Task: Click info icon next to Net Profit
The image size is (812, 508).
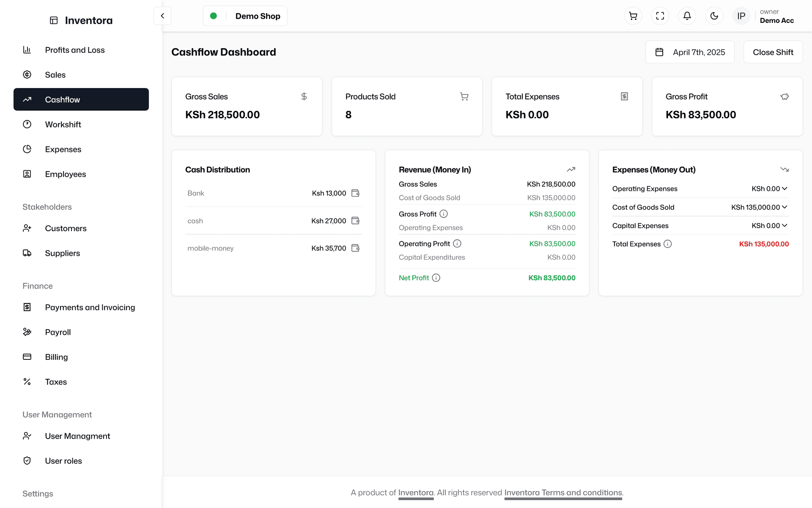Action: (x=436, y=278)
